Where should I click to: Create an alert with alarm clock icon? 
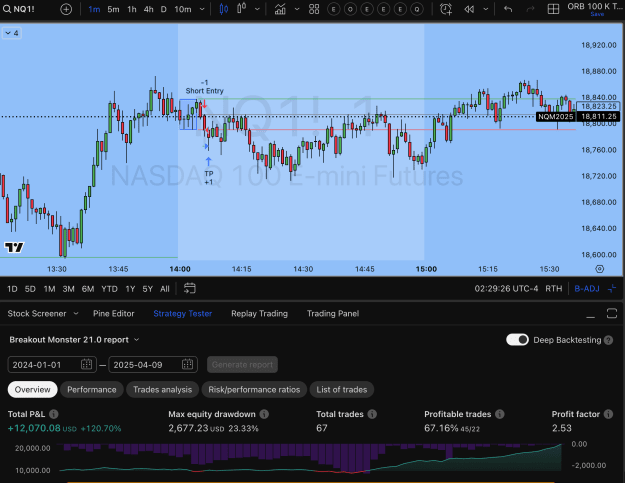[446, 9]
